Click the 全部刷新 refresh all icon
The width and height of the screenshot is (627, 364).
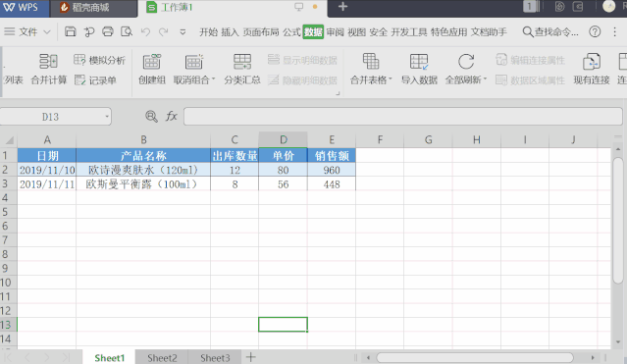coord(466,62)
